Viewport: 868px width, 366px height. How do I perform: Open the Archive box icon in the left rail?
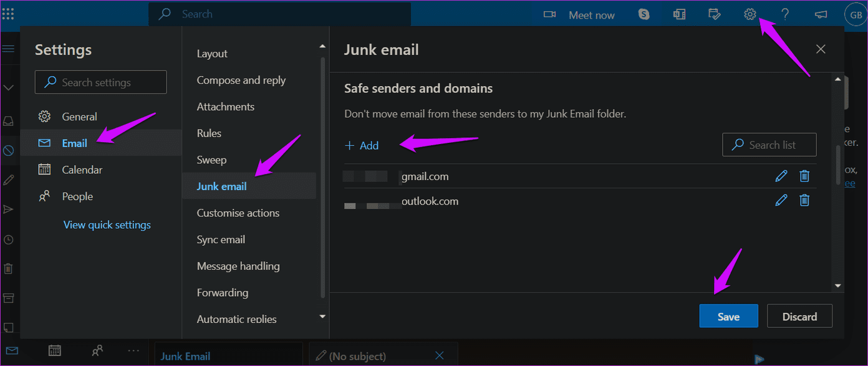(9, 298)
